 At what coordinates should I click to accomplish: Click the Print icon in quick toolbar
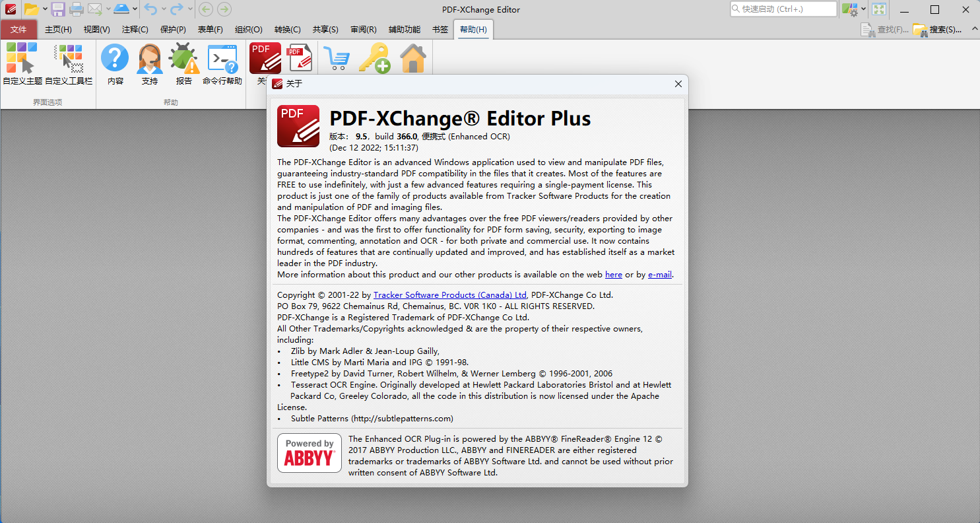77,9
